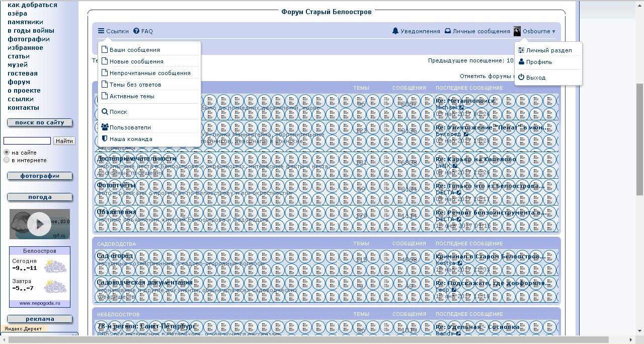
Task: Toggle the Ссылки hamburger menu
Action: point(101,31)
